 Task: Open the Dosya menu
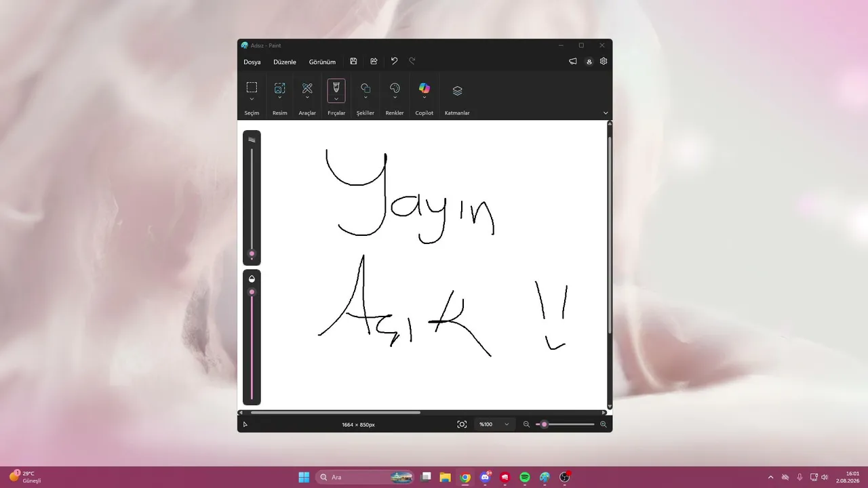252,62
